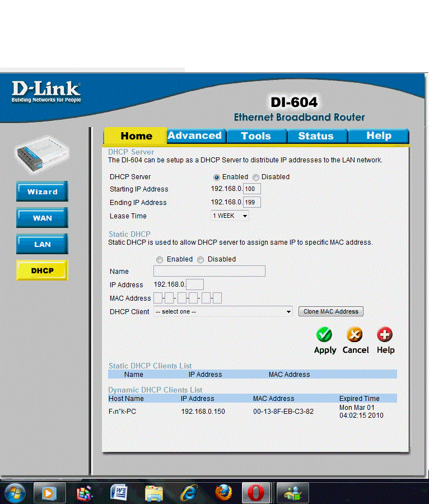This screenshot has height=504, width=429.
Task: Click the Static DHCP IP Address field
Action: [x=195, y=284]
